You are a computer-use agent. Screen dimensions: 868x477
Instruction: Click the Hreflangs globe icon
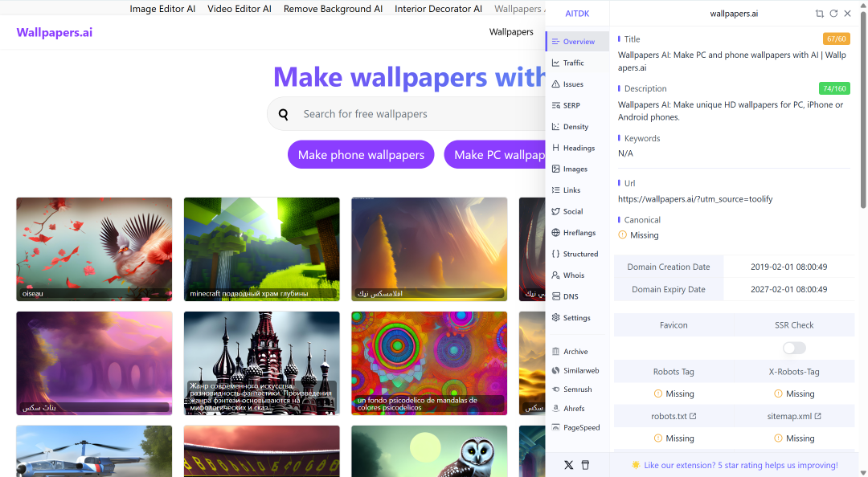[556, 232]
